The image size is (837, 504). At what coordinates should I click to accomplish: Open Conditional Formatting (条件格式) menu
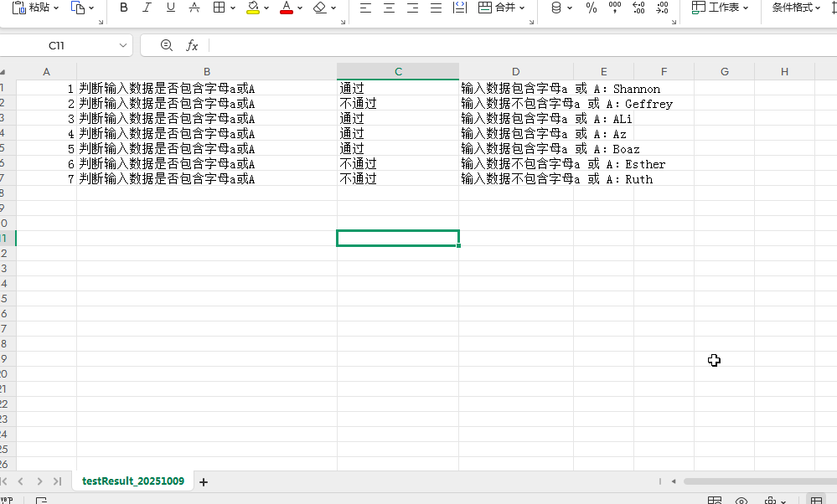[x=796, y=8]
